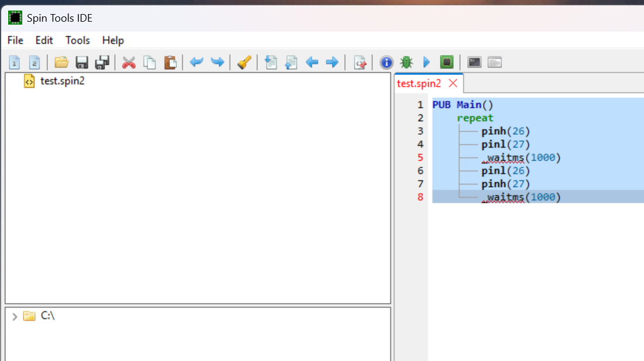Viewport: 644px width, 361px height.
Task: Click the Open file folder icon
Action: click(61, 62)
